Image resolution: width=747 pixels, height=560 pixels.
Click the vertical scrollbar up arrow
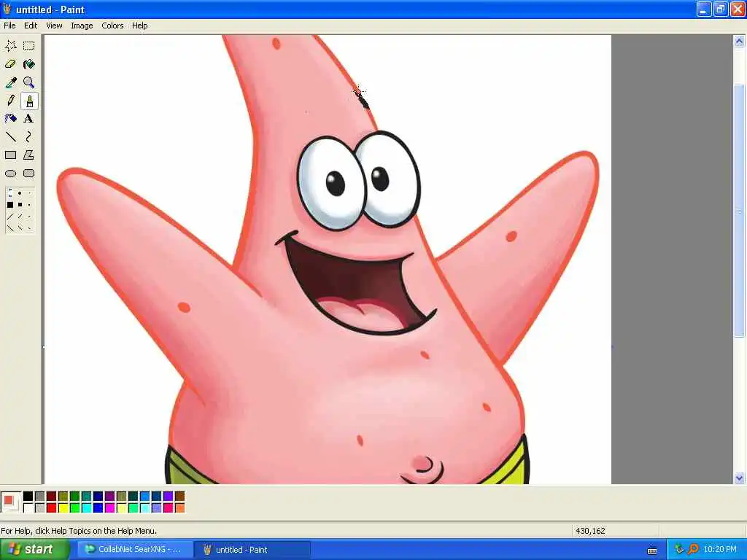(739, 42)
